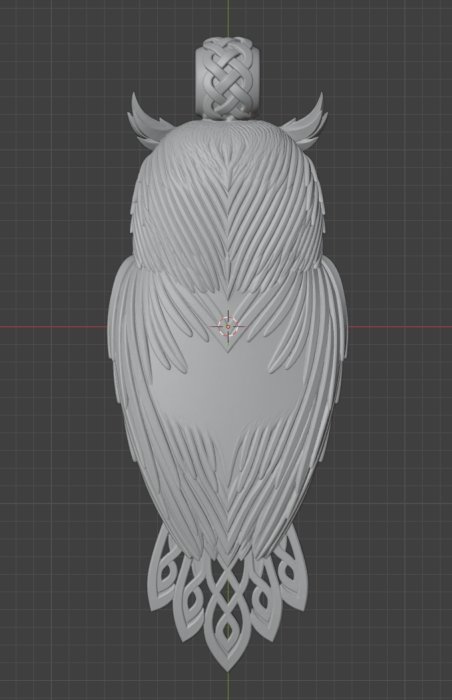Screen dimensions: 452x700
Task: Select the Celtic knot bail atop the owl
Action: tap(227, 79)
